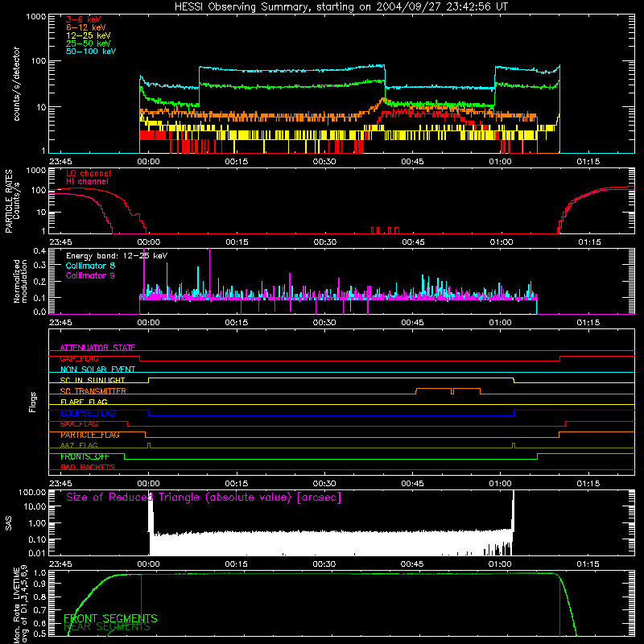The width and height of the screenshot is (644, 644).
Task: Click the GAP_FLAG label
Action: pyautogui.click(x=79, y=358)
